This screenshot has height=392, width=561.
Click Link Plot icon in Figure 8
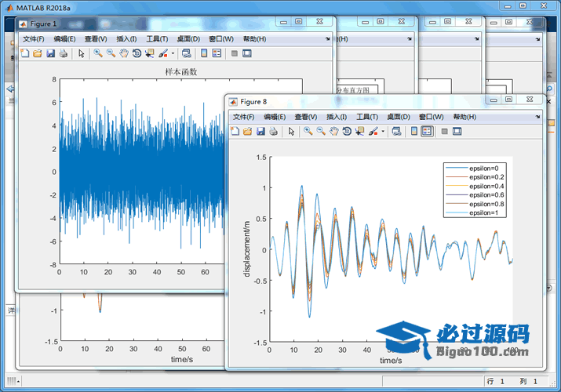(396, 132)
